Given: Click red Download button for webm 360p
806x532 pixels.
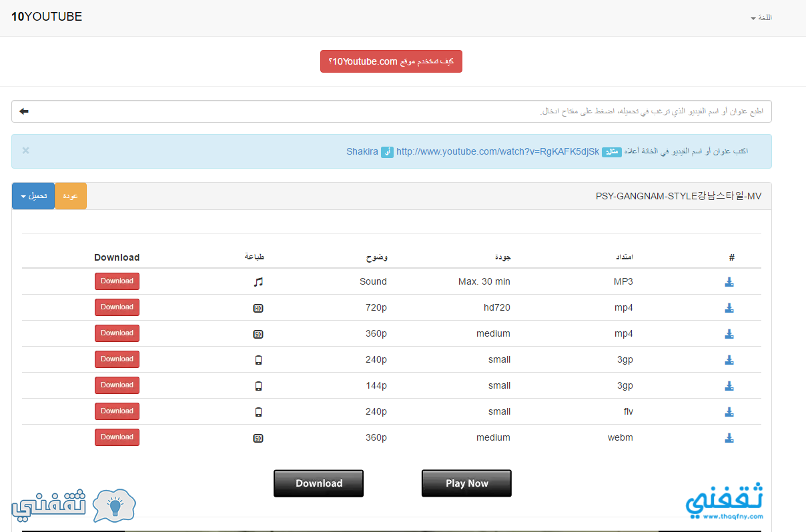Looking at the screenshot, I should (x=117, y=437).
